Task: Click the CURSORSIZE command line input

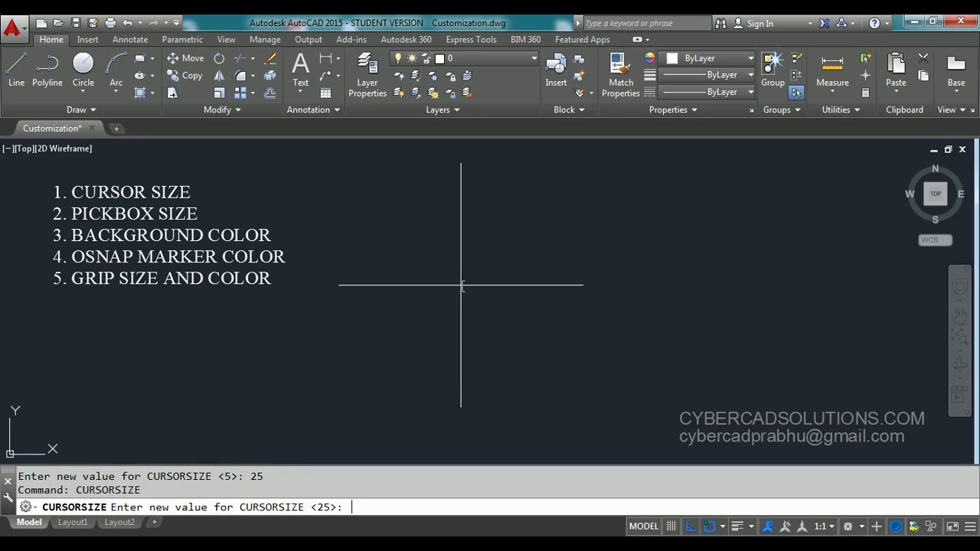Action: (498, 507)
